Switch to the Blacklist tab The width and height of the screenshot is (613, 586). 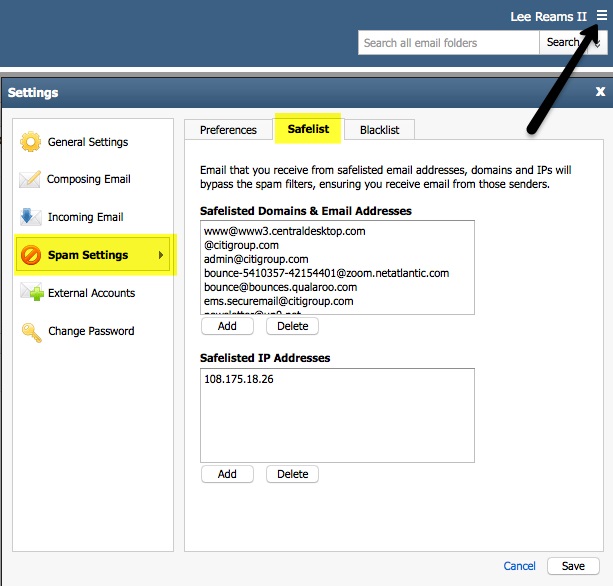point(379,130)
